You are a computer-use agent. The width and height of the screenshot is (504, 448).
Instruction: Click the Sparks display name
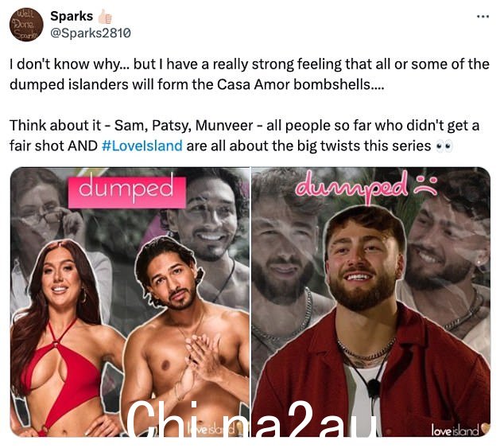click(x=72, y=16)
